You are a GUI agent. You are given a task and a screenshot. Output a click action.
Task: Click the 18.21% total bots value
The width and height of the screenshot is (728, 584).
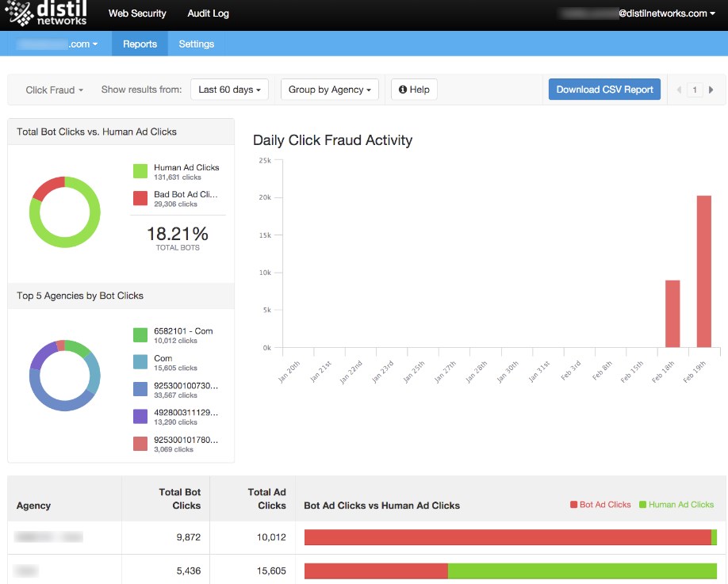click(178, 234)
